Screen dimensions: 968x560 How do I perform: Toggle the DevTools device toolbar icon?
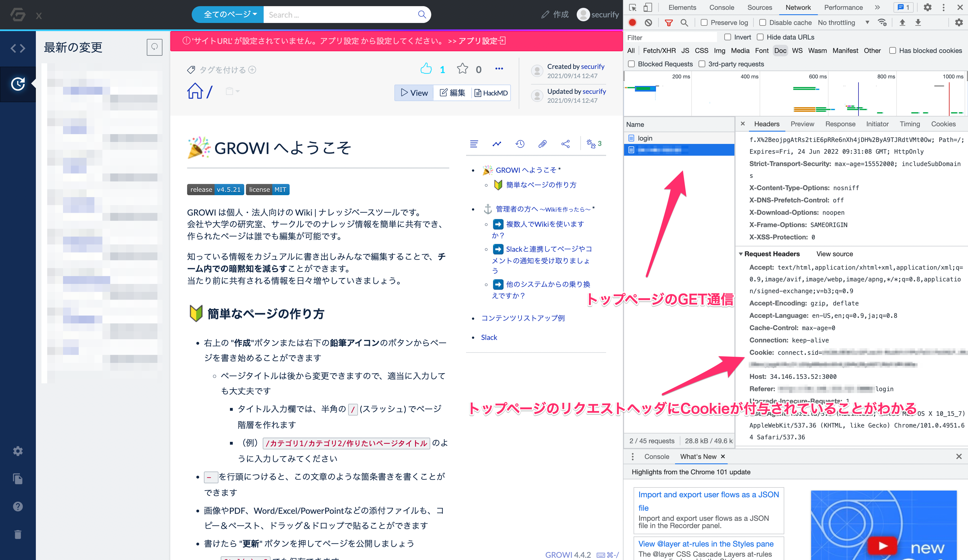(648, 7)
